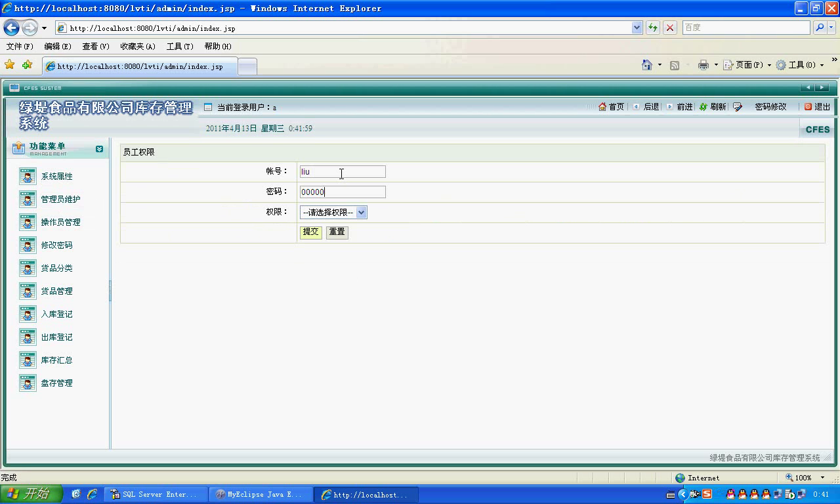Open the 收藏夹 menu
840x504 pixels.
137,47
